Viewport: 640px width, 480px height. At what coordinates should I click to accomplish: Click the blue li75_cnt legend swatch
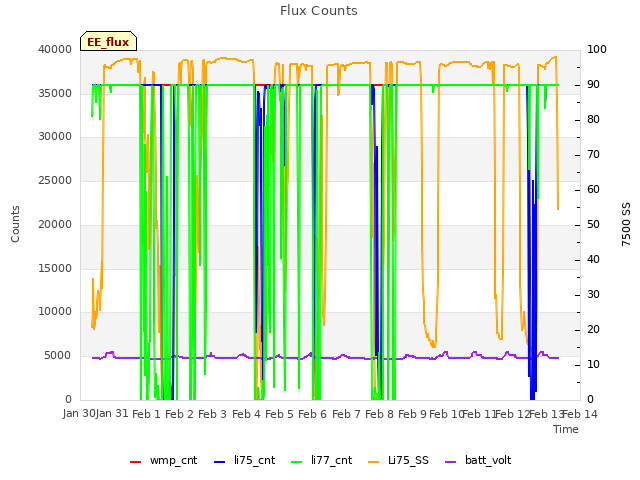[x=219, y=462]
